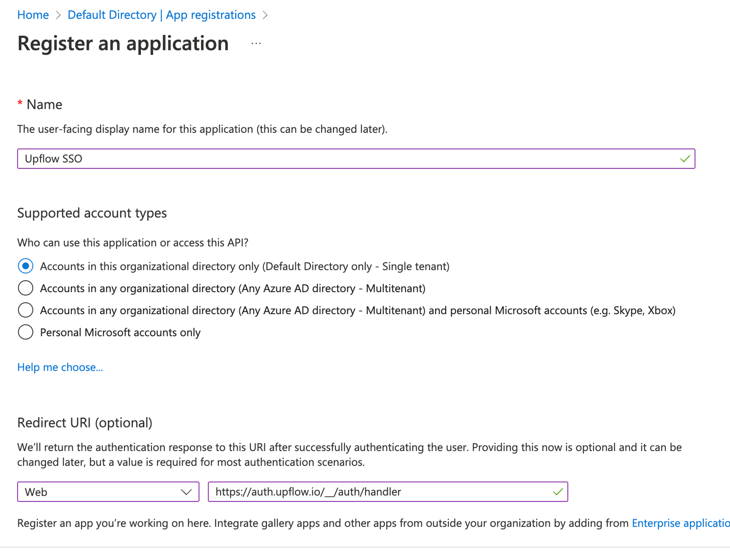Click the user-facing display name description text

click(x=202, y=129)
